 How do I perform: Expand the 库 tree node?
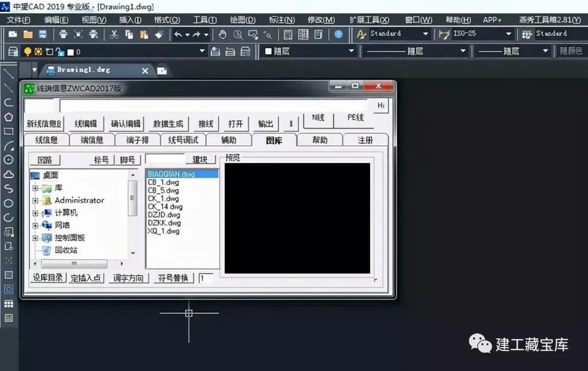(35, 188)
